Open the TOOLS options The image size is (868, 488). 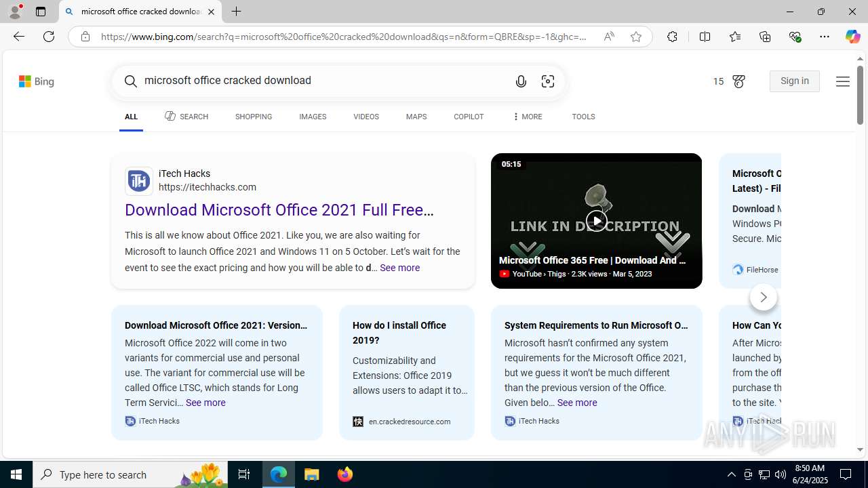[583, 117]
